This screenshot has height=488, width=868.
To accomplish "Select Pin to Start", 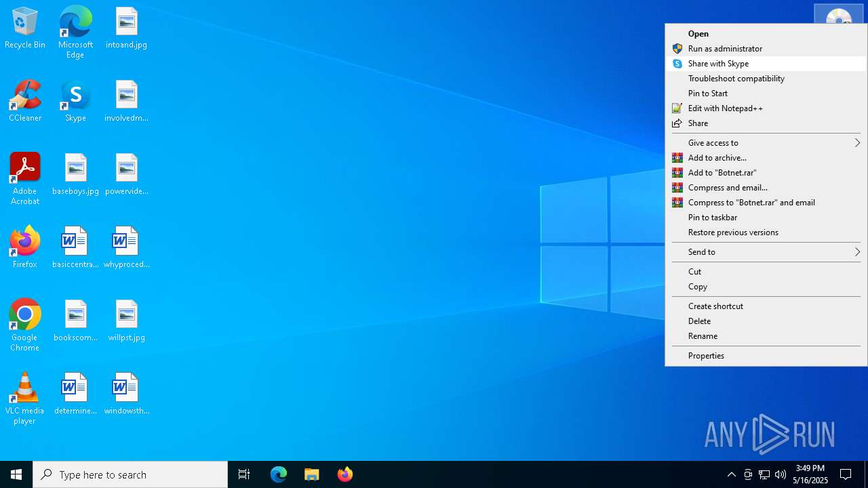I will [x=766, y=94].
